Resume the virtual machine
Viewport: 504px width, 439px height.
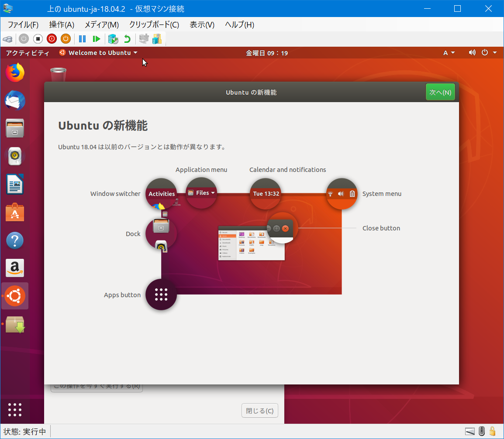pos(97,39)
